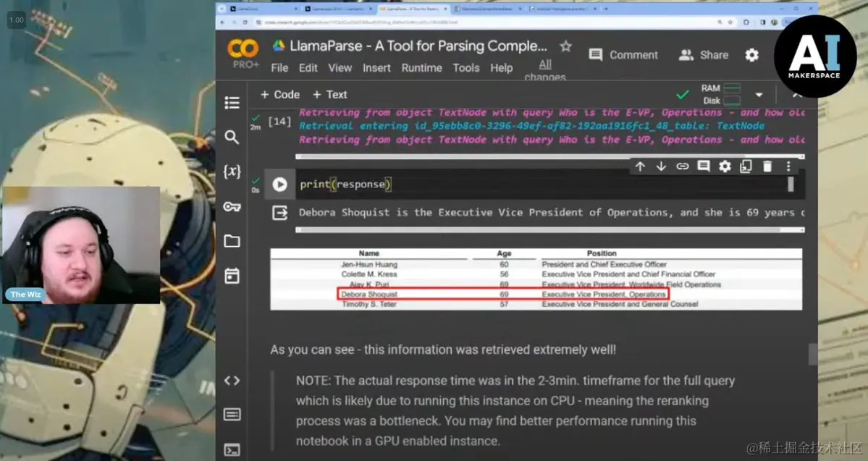Click the 'Timothy S. Teter' table name
This screenshot has width=868, height=461.
click(369, 305)
